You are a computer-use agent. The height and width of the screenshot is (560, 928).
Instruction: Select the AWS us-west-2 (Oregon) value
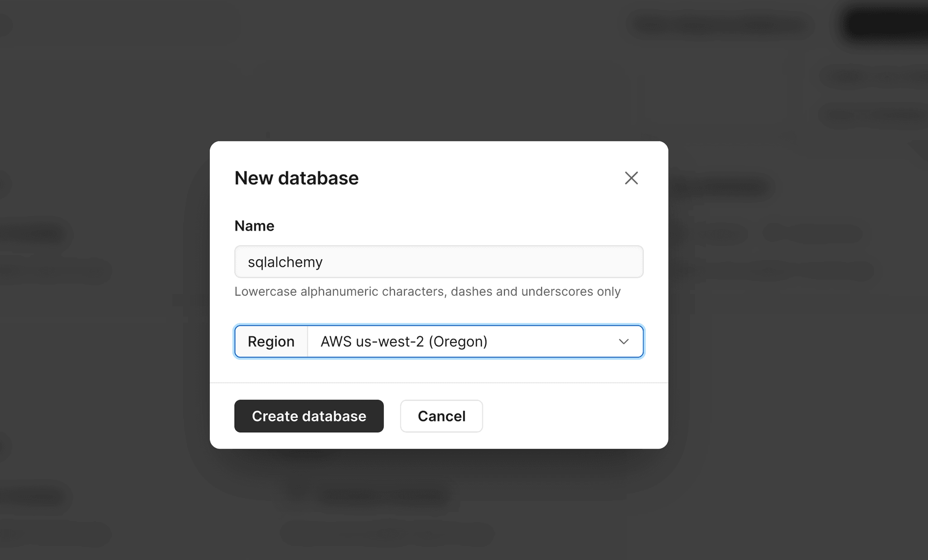pos(404,341)
